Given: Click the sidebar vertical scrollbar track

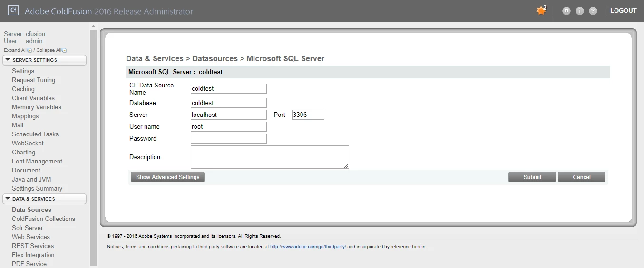Looking at the screenshot, I should 93,148.
